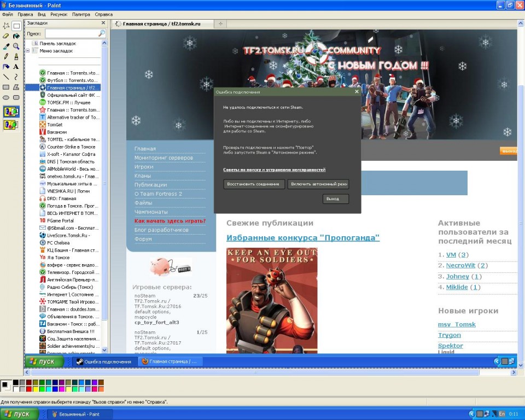Pick the brown color swatch
The height and width of the screenshot is (420, 525).
pyautogui.click(x=101, y=382)
